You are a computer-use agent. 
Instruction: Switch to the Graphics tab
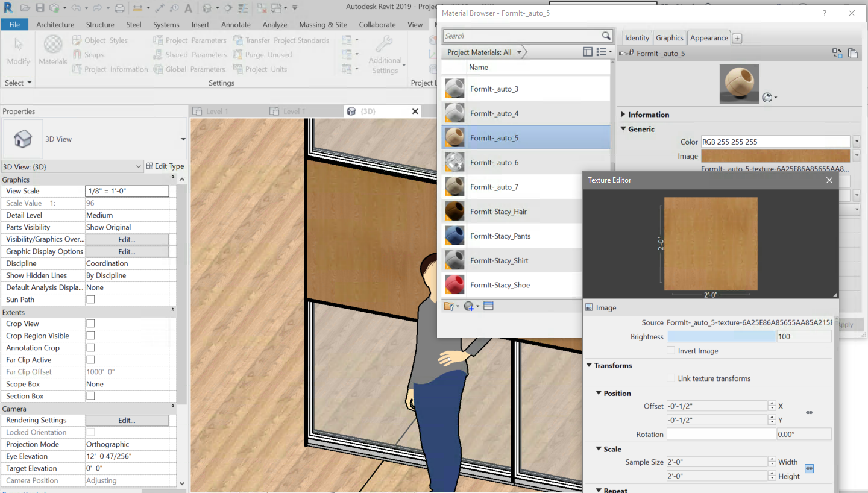pyautogui.click(x=669, y=38)
